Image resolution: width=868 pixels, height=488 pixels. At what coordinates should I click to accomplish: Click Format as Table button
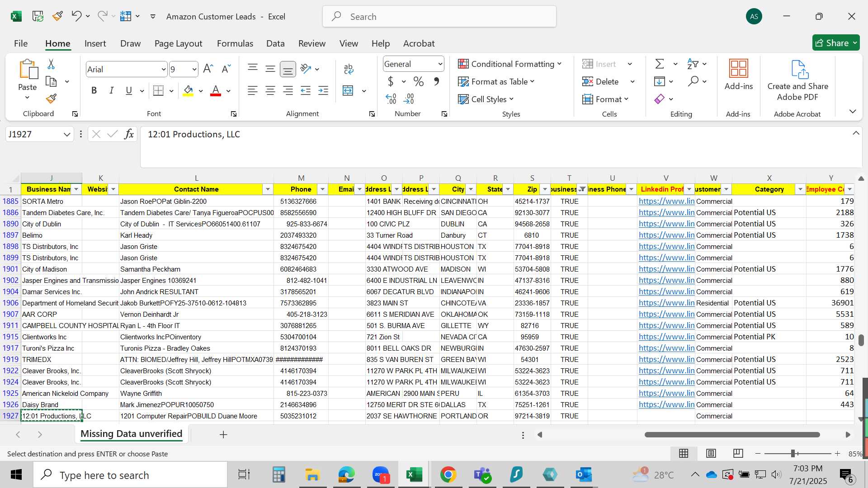[496, 82]
